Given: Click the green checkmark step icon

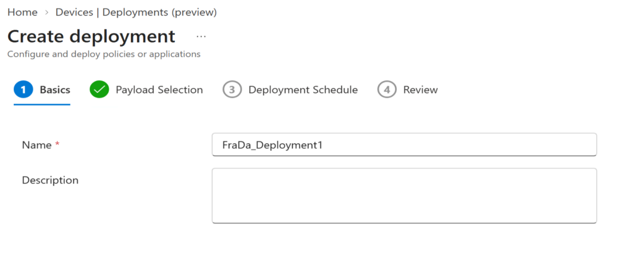Looking at the screenshot, I should pyautogui.click(x=99, y=89).
